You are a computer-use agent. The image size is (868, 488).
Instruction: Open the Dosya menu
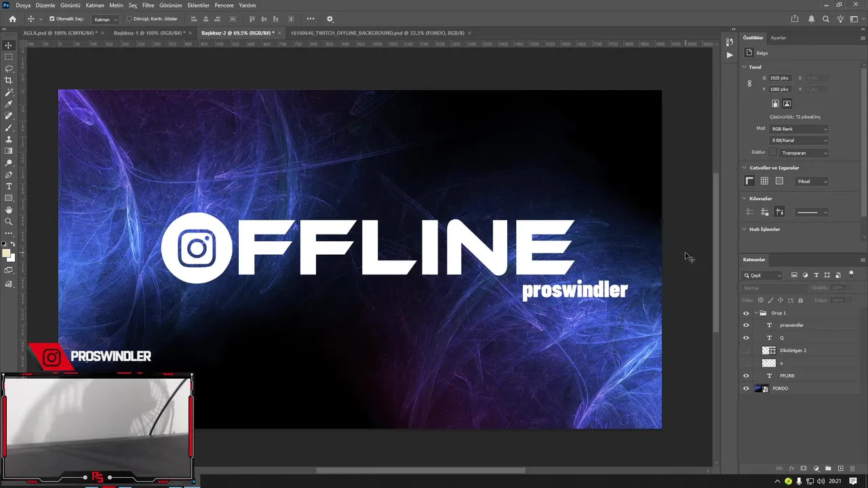click(x=23, y=5)
